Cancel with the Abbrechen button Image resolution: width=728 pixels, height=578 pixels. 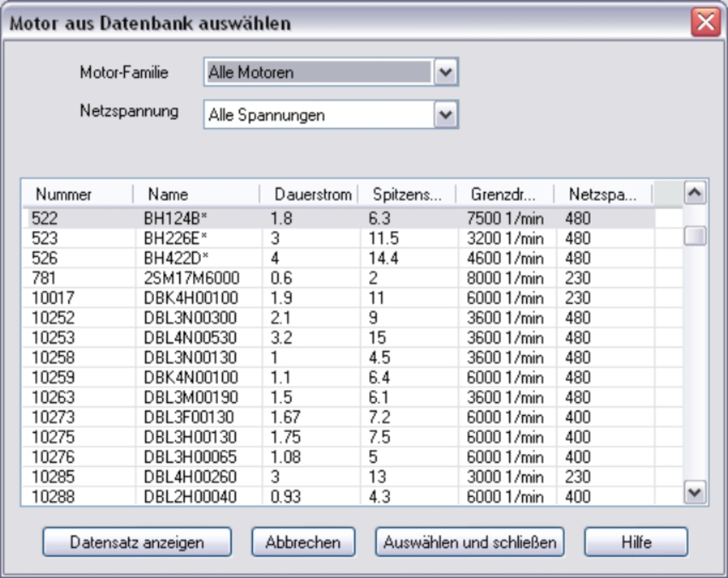coord(303,542)
